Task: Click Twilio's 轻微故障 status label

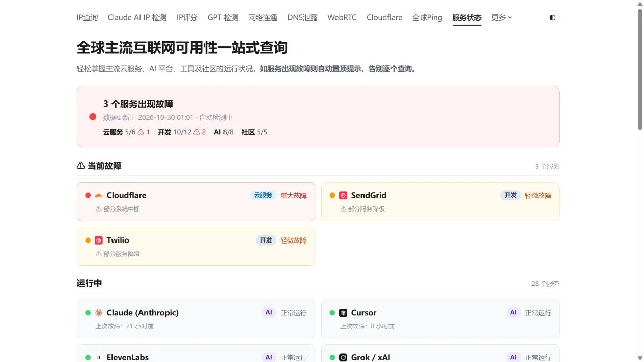Action: [294, 240]
